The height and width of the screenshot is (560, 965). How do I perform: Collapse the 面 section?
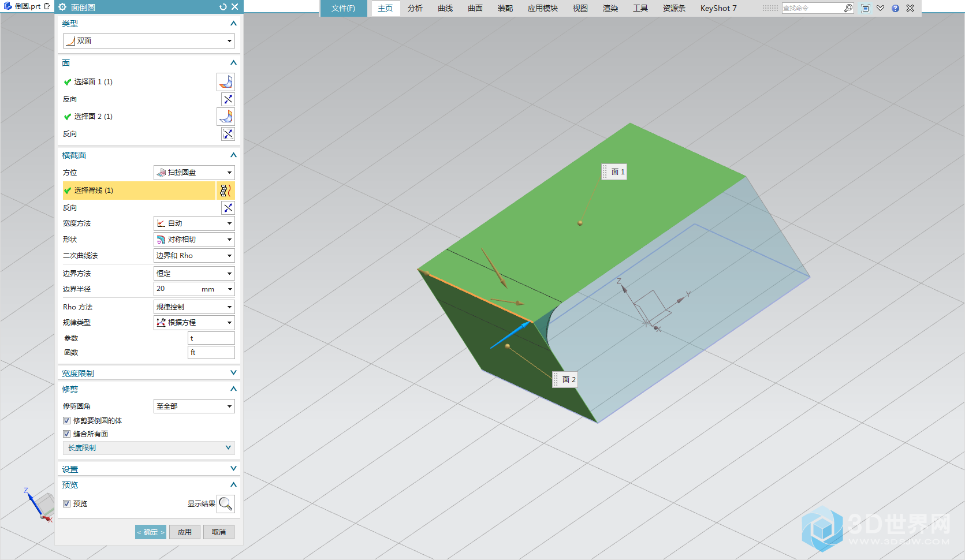[233, 63]
